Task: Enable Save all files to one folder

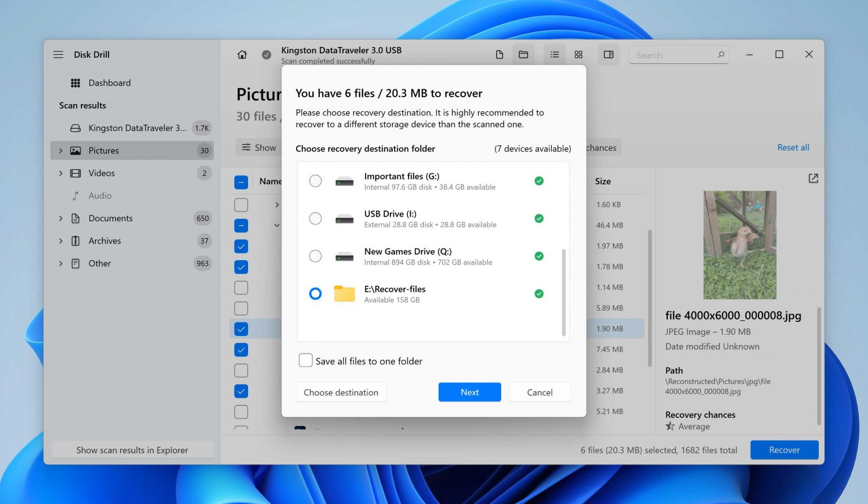Action: tap(306, 360)
